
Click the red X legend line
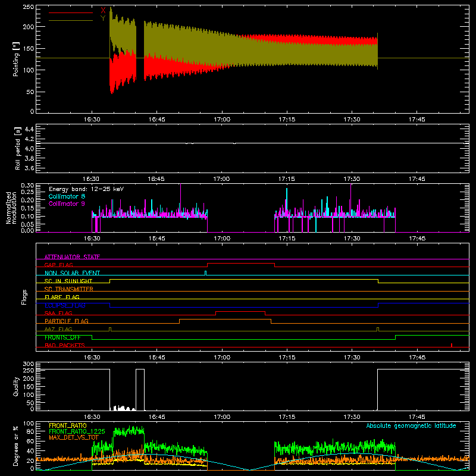(x=70, y=12)
